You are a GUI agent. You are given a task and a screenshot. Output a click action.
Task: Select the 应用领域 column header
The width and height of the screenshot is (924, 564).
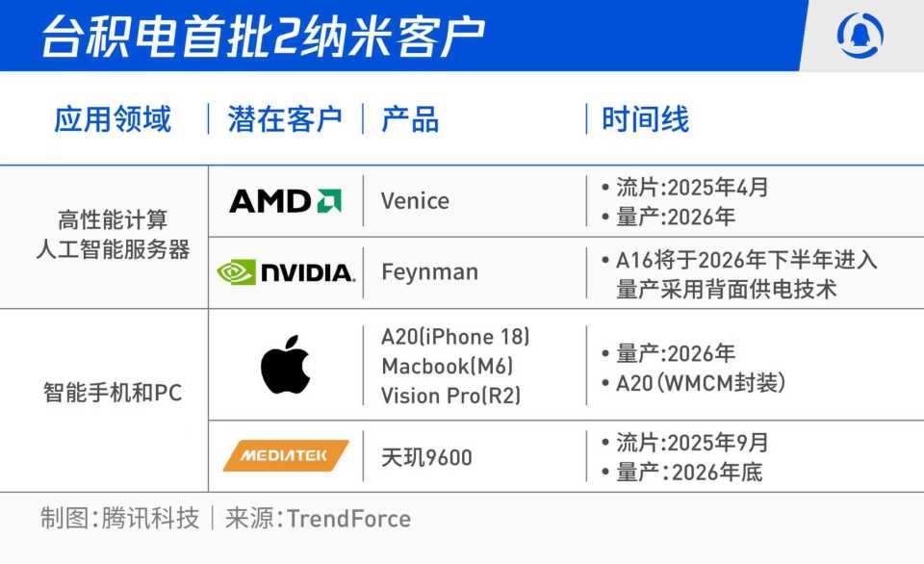(113, 119)
